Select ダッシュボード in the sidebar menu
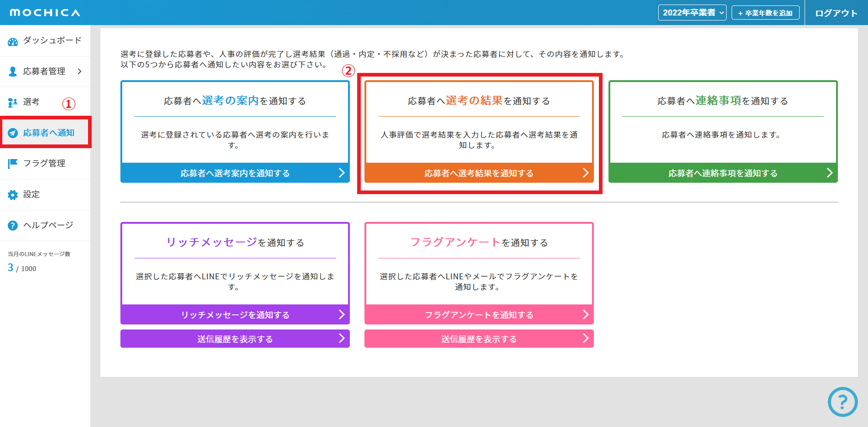This screenshot has height=427, width=868. 52,41
